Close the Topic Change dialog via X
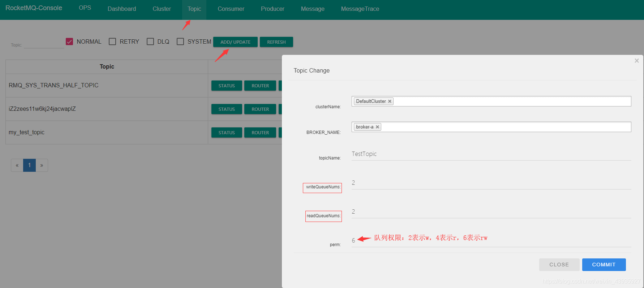 point(636,61)
